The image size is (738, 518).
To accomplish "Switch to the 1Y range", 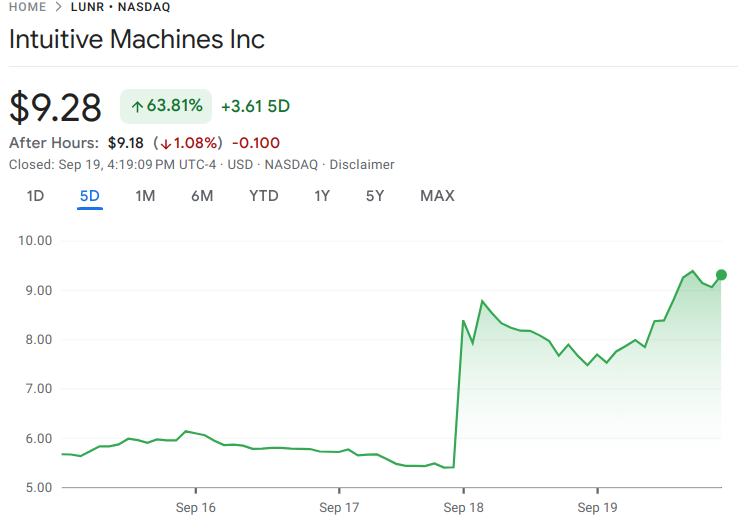I will click(321, 196).
